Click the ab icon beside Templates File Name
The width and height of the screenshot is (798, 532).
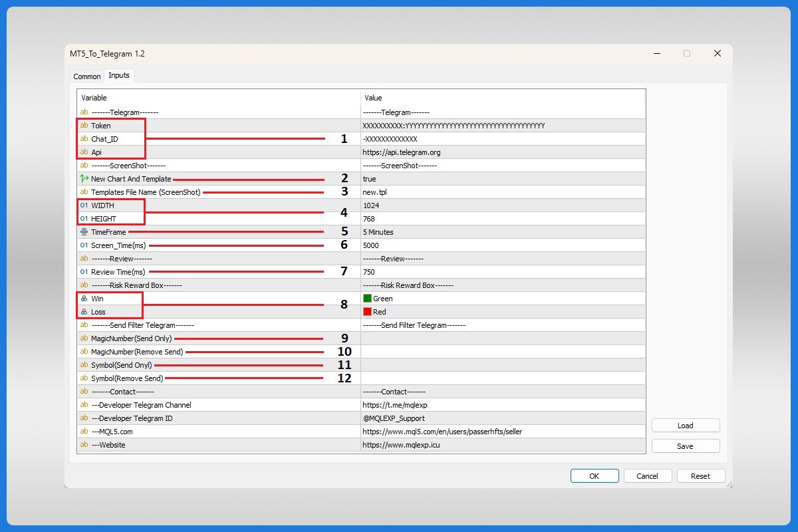click(84, 192)
